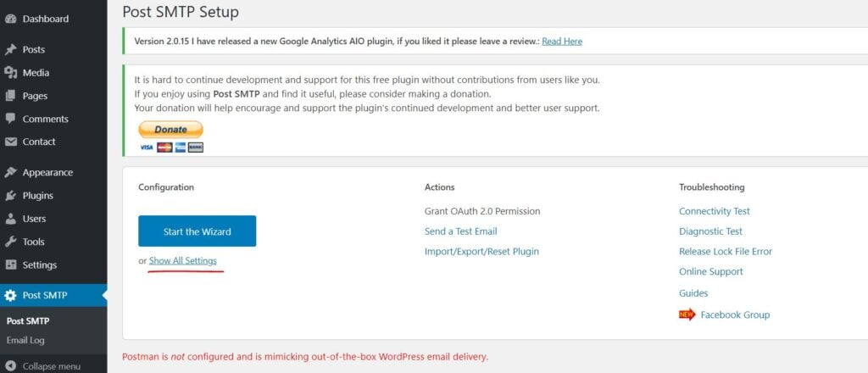This screenshot has height=373, width=868.
Task: Click the Appearance paintbrush icon
Action: coord(10,172)
